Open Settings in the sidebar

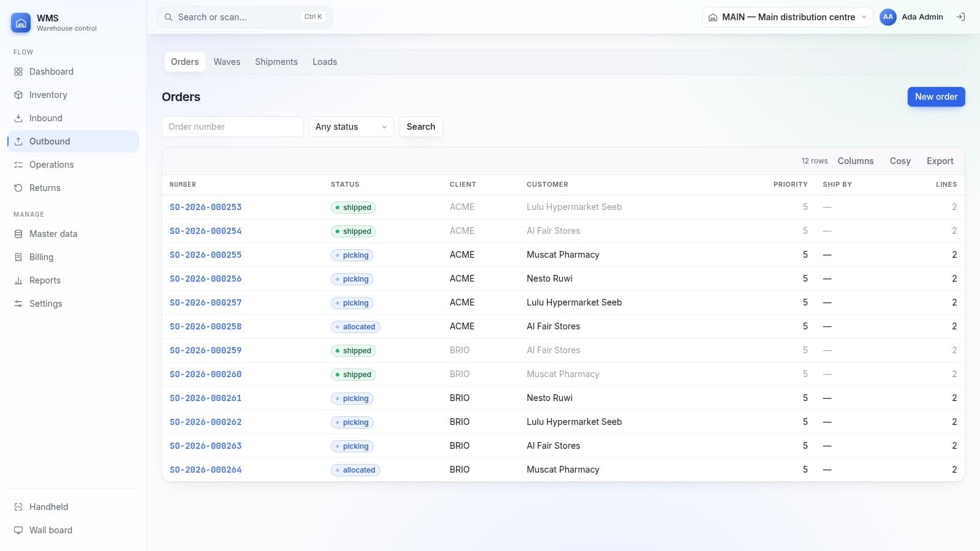73,304
